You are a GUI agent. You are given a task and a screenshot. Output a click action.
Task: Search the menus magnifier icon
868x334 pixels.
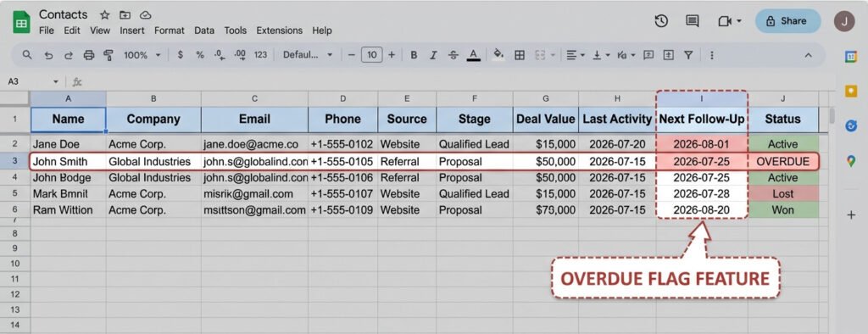pos(26,55)
